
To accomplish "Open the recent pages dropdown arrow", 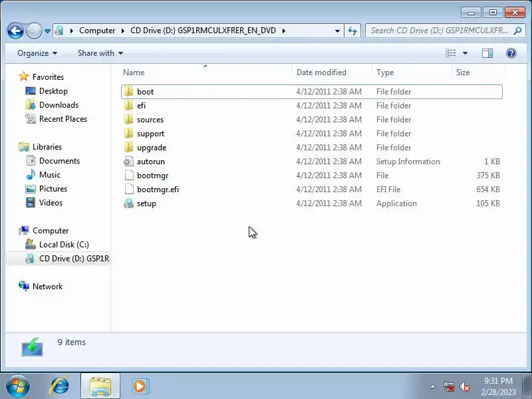I will tap(47, 31).
